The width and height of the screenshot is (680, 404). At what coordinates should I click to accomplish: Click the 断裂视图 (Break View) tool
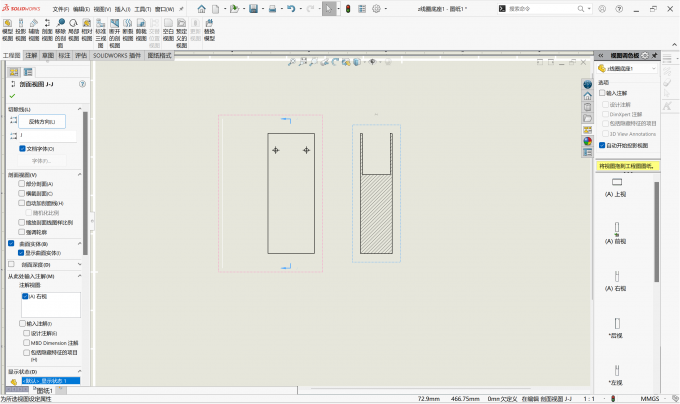pyautogui.click(x=128, y=30)
